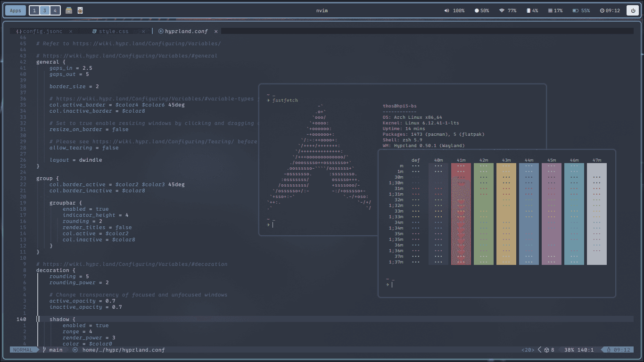Open the Apps launcher in the bar

pos(16,10)
